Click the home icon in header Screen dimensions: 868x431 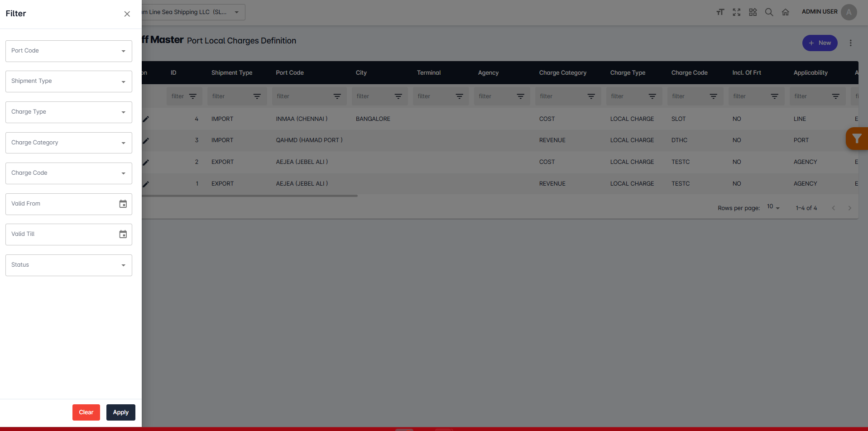785,12
